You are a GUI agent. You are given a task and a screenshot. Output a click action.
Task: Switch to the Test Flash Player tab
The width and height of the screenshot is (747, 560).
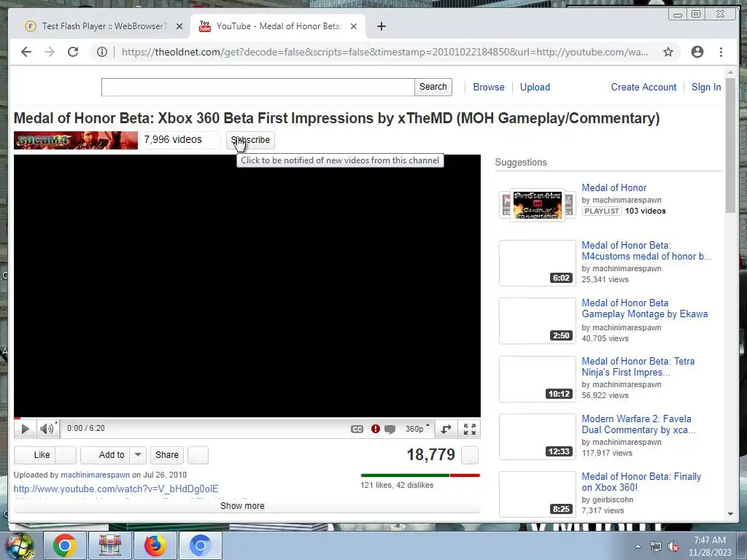pos(103,26)
